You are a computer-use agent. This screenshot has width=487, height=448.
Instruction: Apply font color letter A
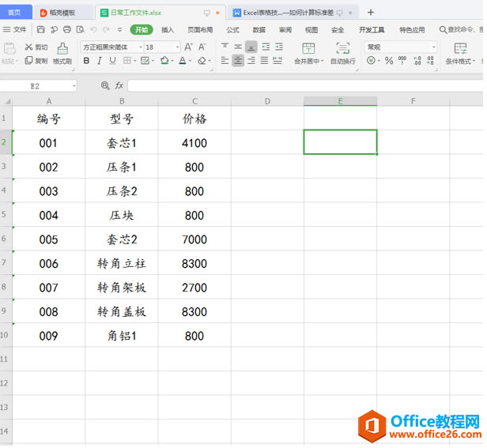point(183,60)
